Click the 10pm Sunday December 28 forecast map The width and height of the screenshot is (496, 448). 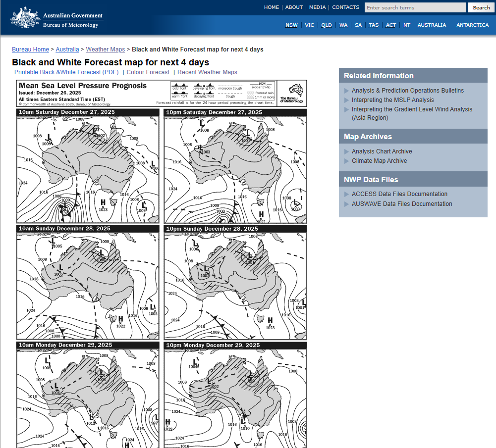pyautogui.click(x=235, y=286)
